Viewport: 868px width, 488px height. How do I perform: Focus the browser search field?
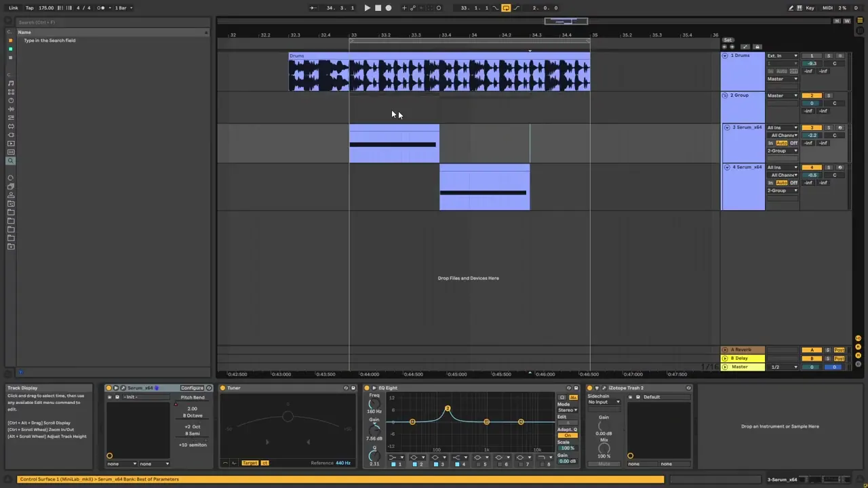(x=112, y=22)
